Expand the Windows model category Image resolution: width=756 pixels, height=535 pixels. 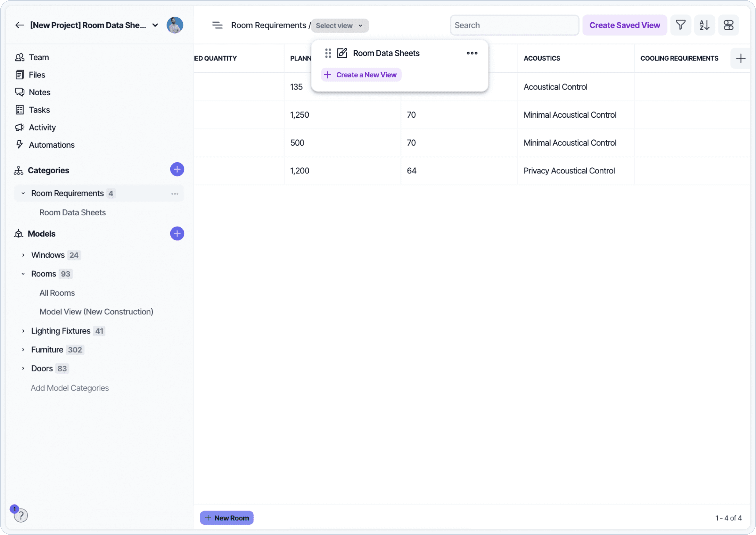point(23,255)
